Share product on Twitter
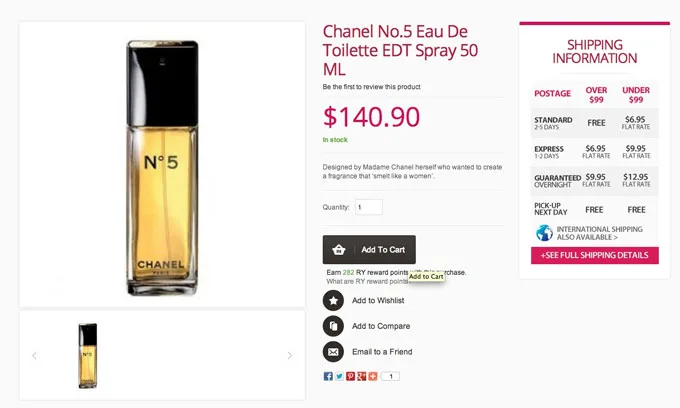Image resolution: width=680 pixels, height=408 pixels. point(339,376)
